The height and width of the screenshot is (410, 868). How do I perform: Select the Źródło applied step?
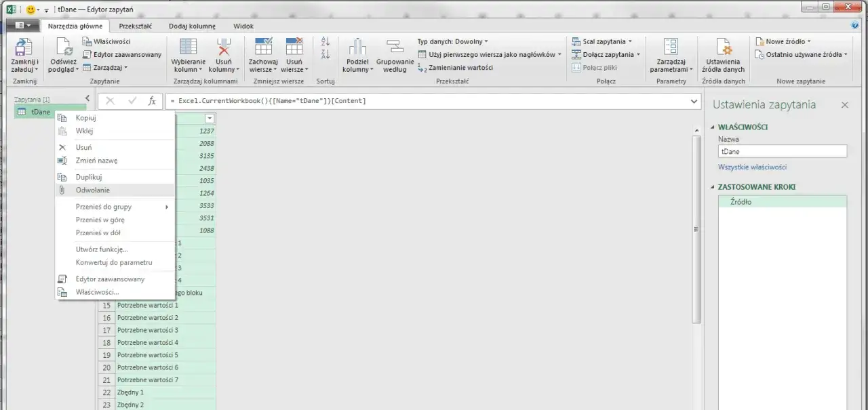[x=782, y=201]
